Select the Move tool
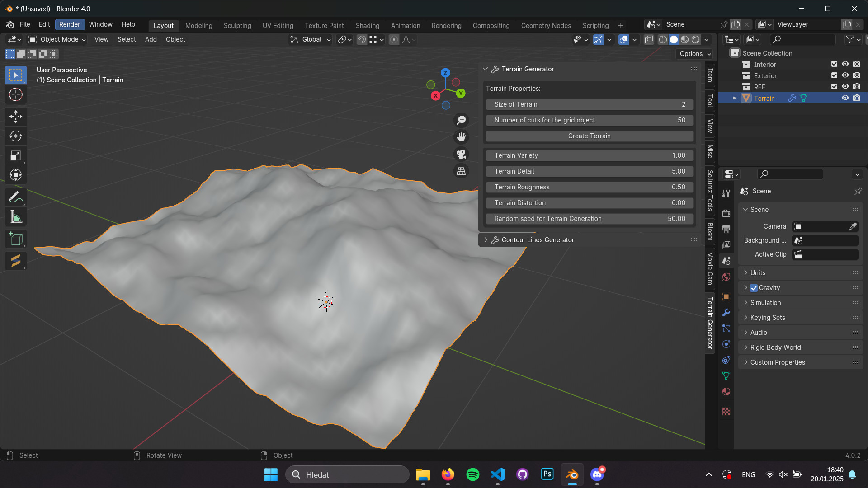Image resolution: width=868 pixels, height=488 pixels. click(x=16, y=117)
